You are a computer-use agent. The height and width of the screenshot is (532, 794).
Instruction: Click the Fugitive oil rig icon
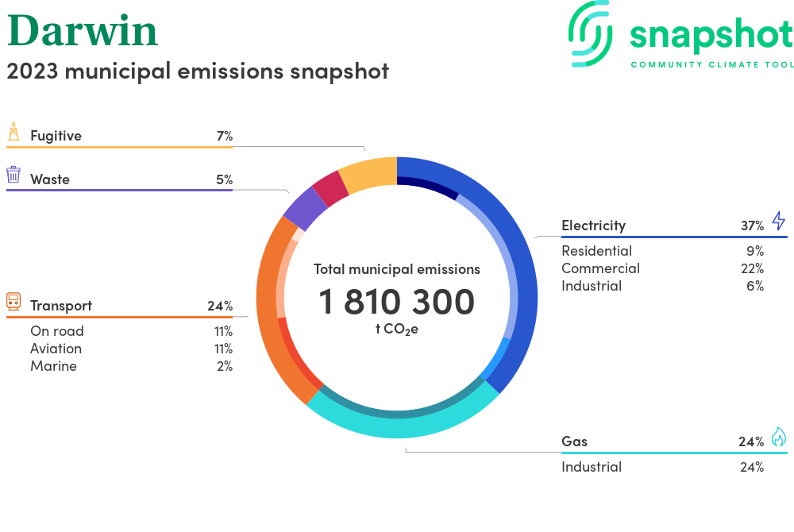point(13,133)
